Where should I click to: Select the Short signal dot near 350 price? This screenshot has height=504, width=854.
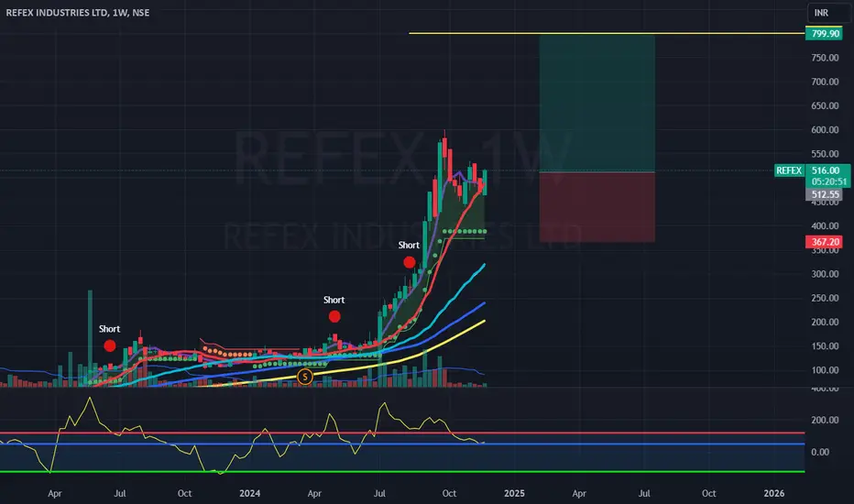(409, 263)
